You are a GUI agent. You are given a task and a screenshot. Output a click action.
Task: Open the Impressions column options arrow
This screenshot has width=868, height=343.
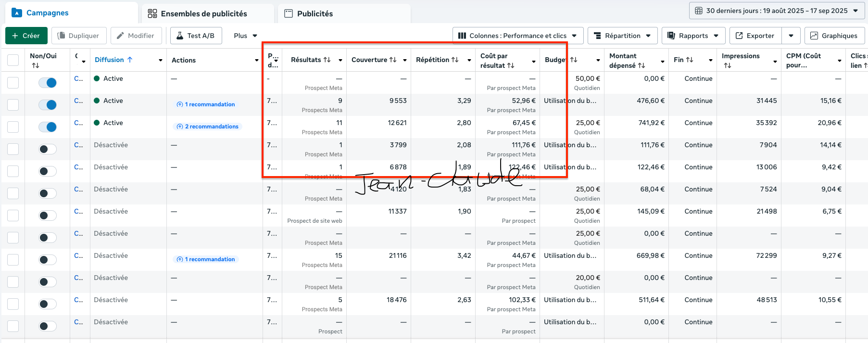pos(775,61)
